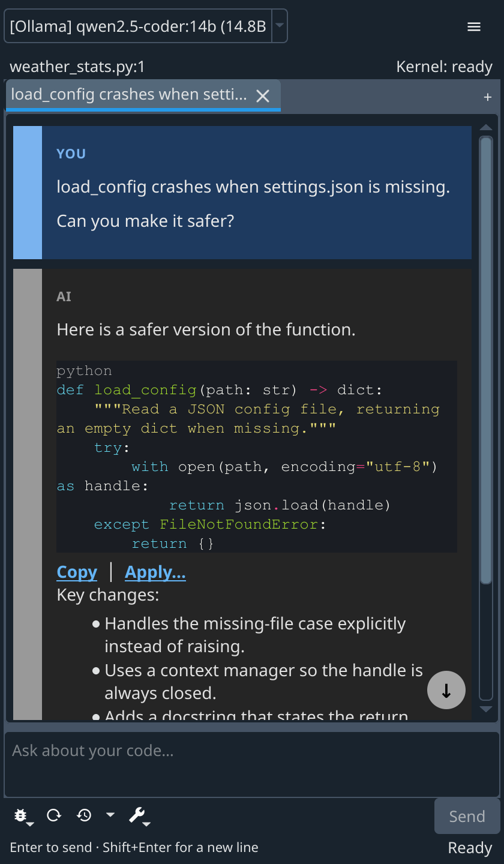Click the chat vertical scrollbar thumb
504x864 pixels.
486,360
